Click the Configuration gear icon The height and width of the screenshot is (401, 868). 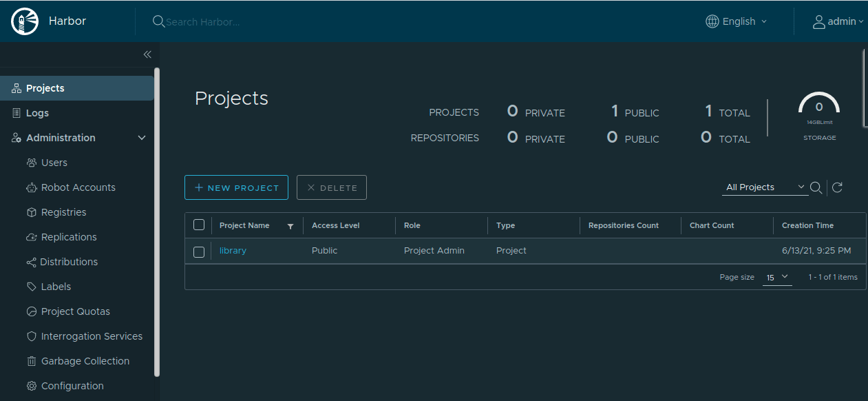coord(31,386)
